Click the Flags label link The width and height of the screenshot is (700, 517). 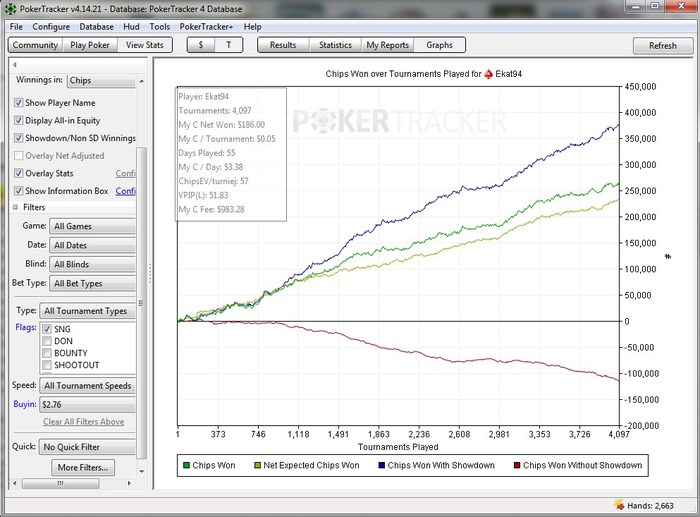(x=26, y=327)
